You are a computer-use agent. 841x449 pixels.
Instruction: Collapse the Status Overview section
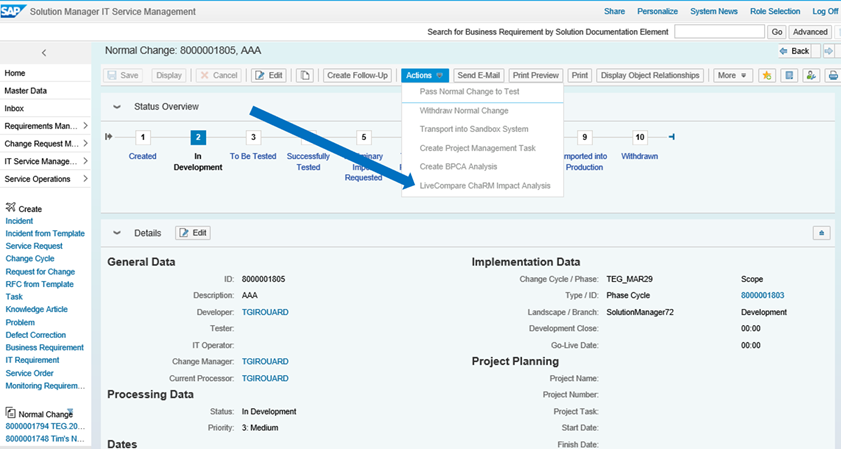[x=116, y=107]
